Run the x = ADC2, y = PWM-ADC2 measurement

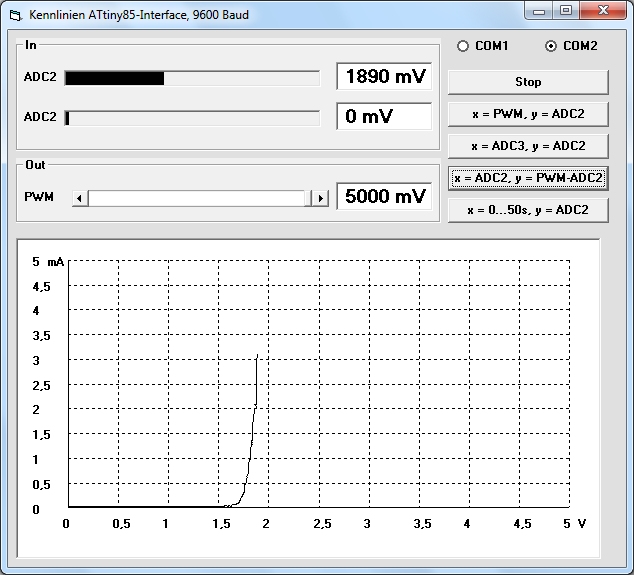(x=528, y=178)
